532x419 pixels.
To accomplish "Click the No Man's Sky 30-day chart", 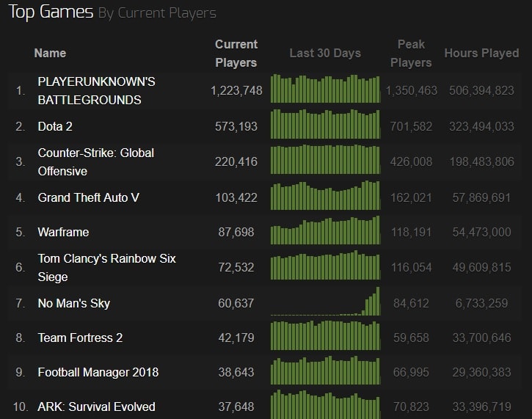I will (x=325, y=302).
